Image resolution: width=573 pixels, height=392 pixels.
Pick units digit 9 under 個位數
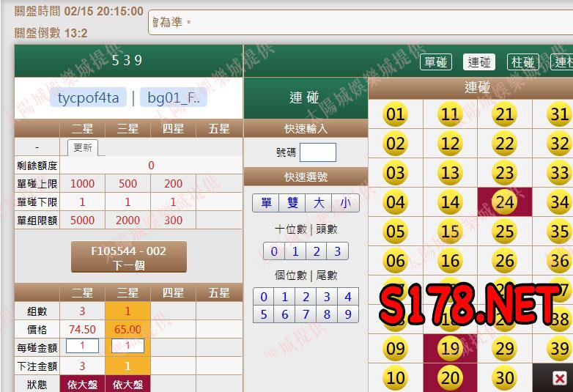point(348,314)
